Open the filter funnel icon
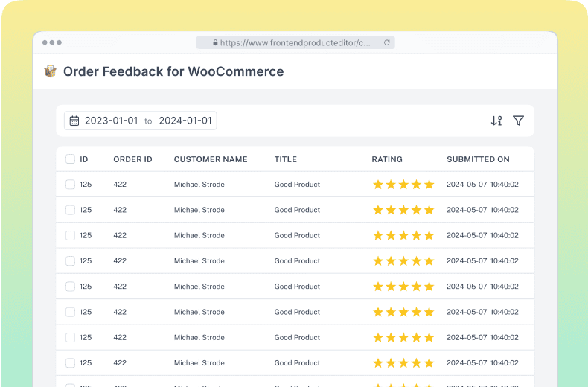Screen dimensions: 588x387 click(519, 121)
